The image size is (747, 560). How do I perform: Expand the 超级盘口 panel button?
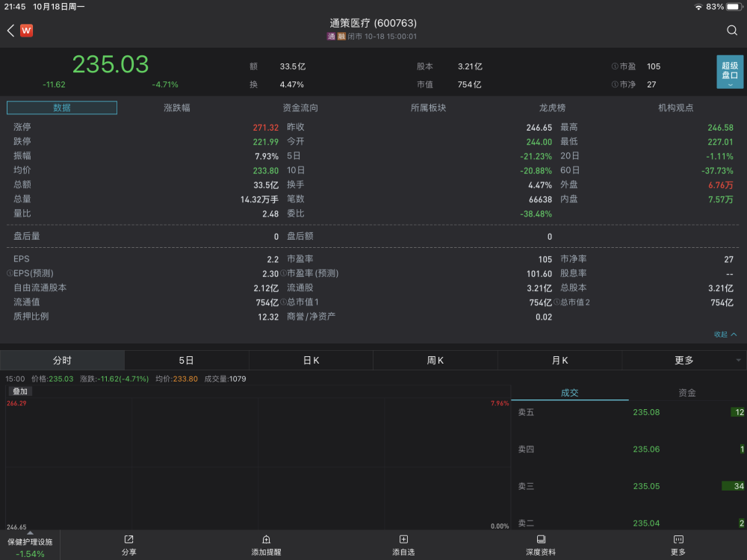730,72
